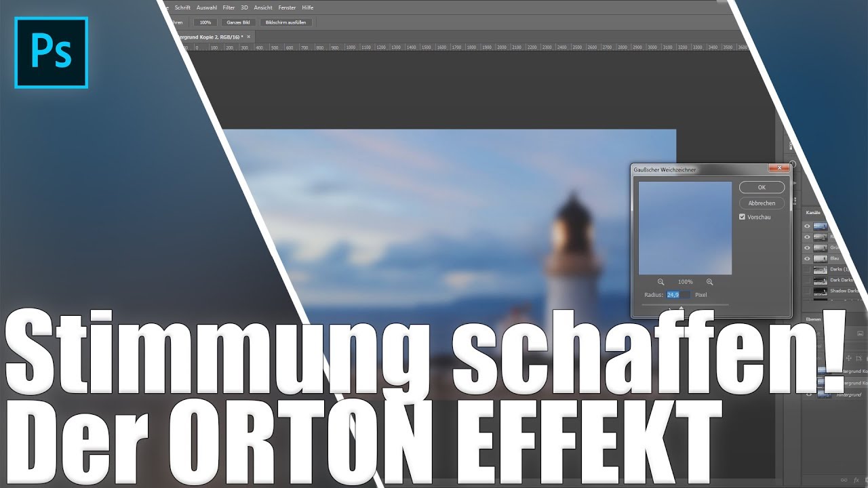Hide the Blau channel eye
The width and height of the screenshot is (868, 488).
(x=807, y=259)
